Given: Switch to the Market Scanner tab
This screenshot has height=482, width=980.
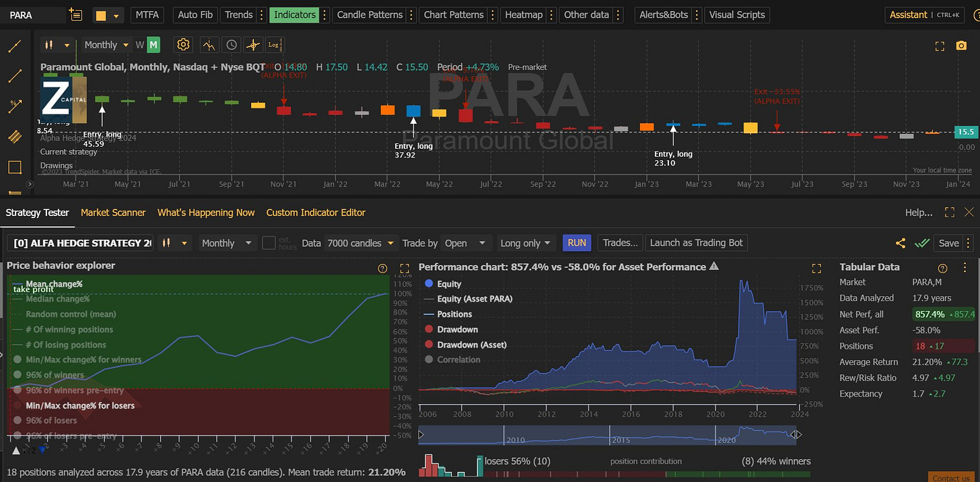Looking at the screenshot, I should (x=113, y=212).
